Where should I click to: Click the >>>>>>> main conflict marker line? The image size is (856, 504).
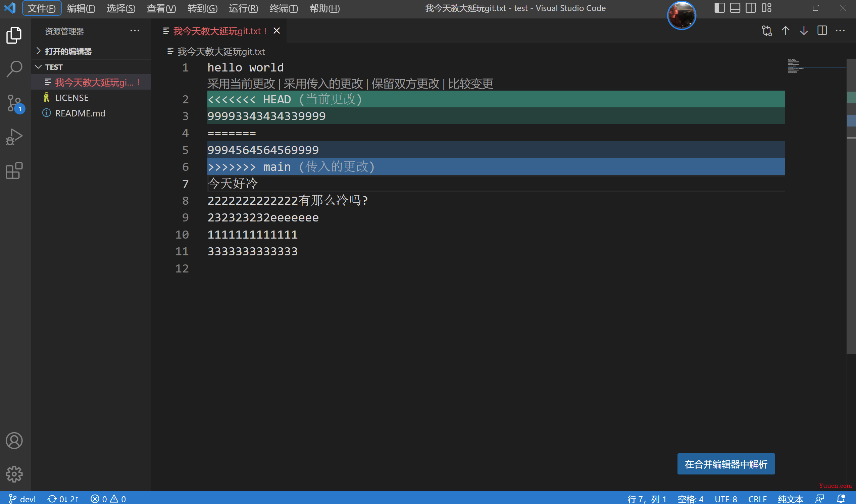click(496, 166)
